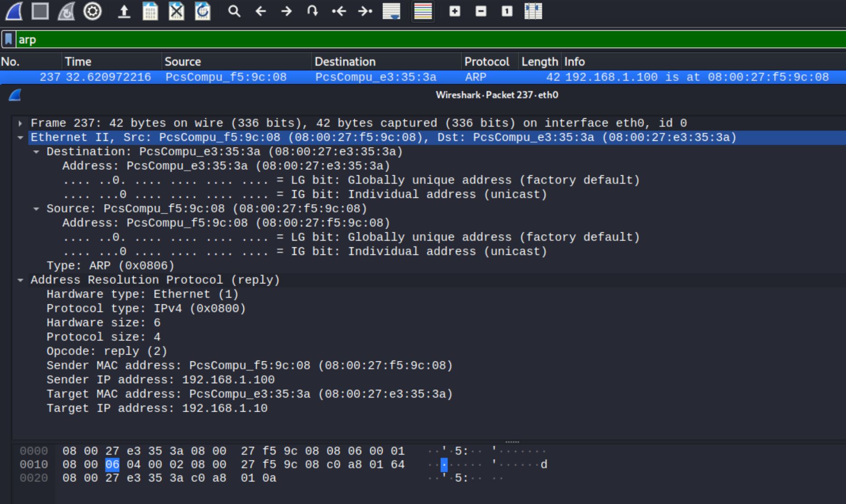Go back in packet history

coord(261,11)
